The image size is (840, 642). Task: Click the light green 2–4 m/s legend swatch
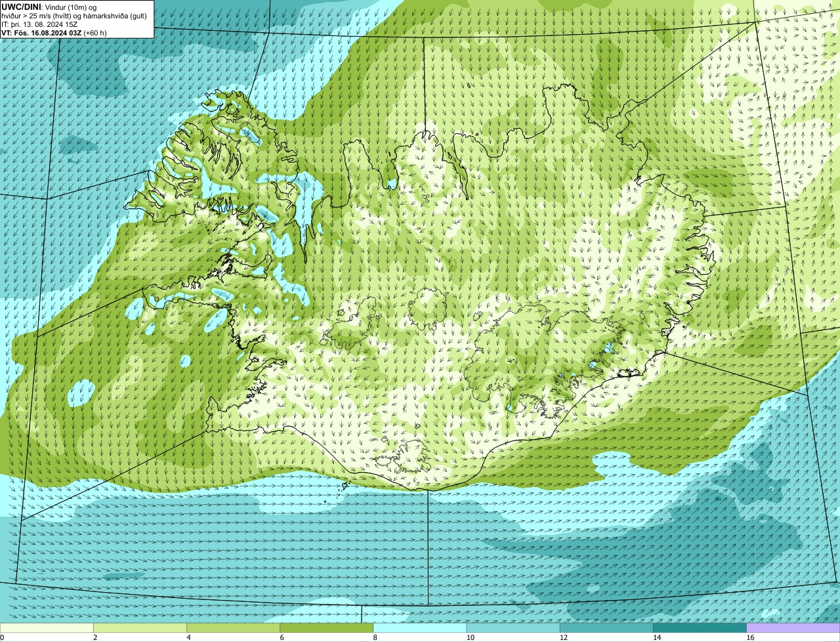140,628
